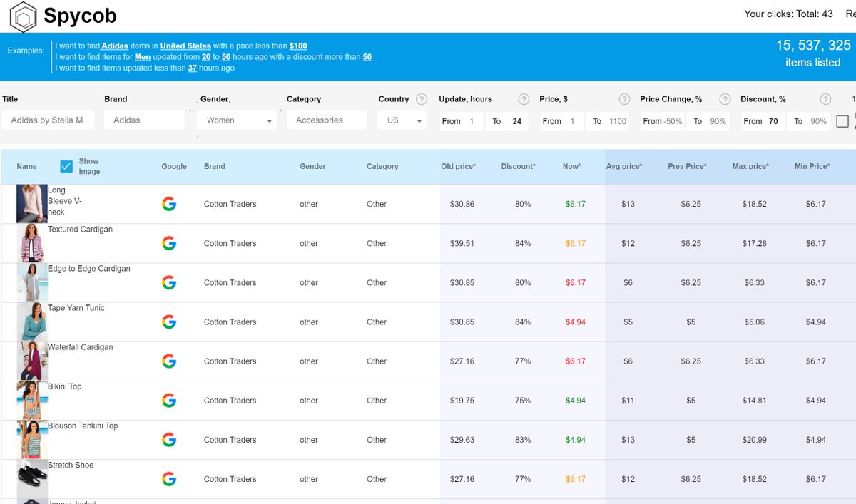The image size is (856, 504).
Task: Click the Spycob hexagon logo
Action: click(24, 16)
